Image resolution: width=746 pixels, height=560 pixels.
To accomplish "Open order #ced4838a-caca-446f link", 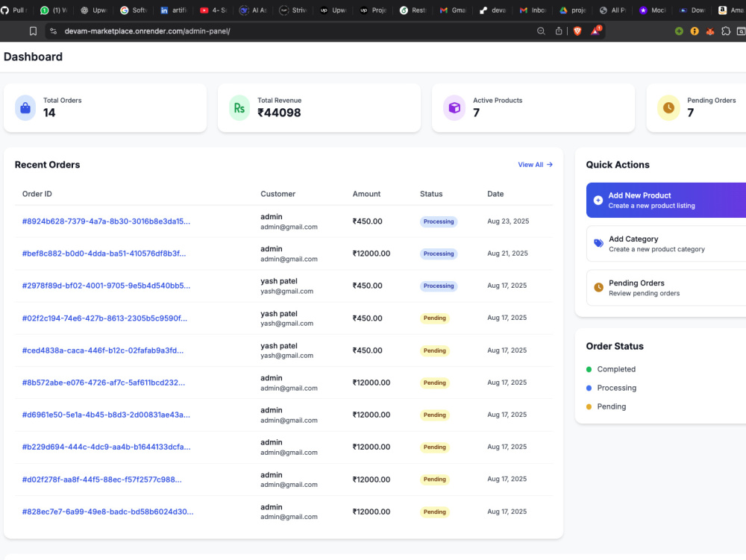I will click(103, 350).
